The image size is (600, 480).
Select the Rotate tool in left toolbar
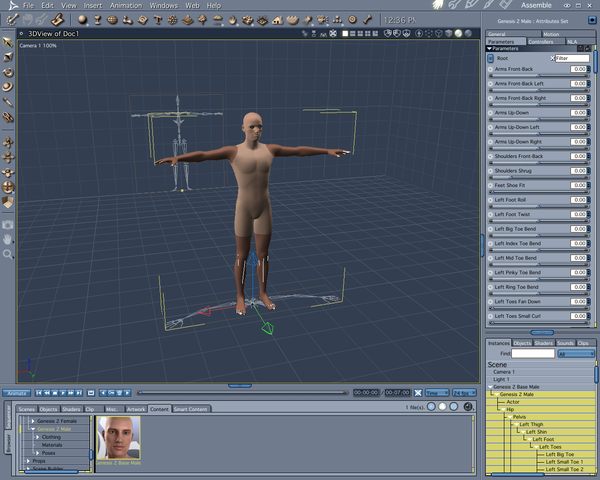pos(8,72)
